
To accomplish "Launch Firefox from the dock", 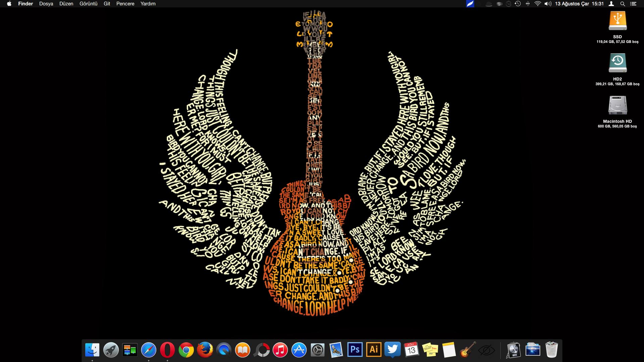I will click(205, 350).
